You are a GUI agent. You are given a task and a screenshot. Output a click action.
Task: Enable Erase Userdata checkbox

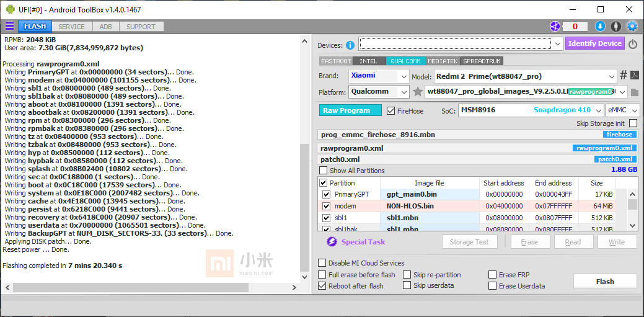492,286
